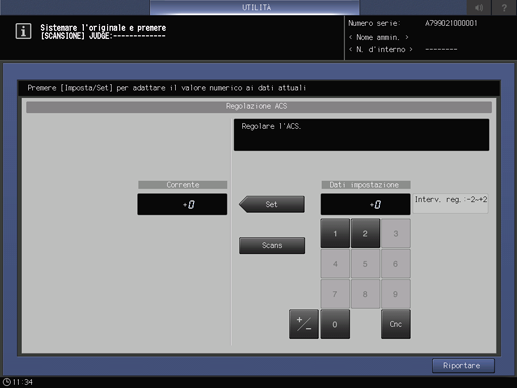The height and width of the screenshot is (388, 517).
Task: Tap the disabled keypad digit 3
Action: [x=396, y=233]
